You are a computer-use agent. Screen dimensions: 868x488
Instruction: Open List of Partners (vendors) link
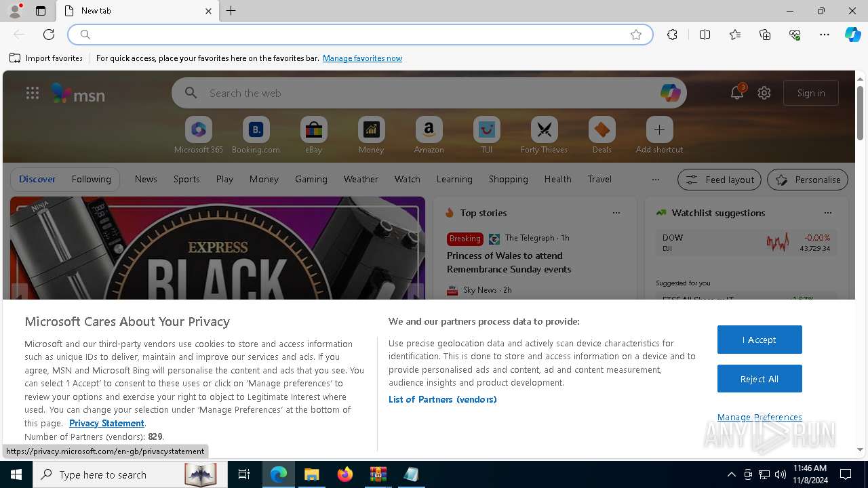(x=443, y=399)
